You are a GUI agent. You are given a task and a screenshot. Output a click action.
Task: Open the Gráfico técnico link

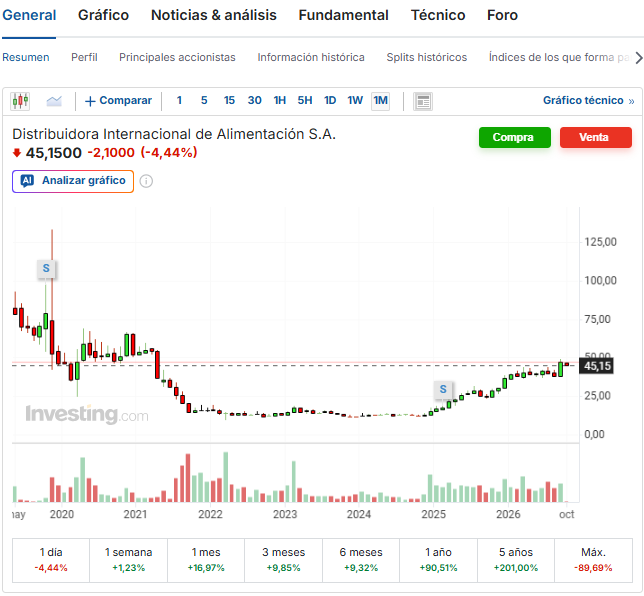click(589, 101)
